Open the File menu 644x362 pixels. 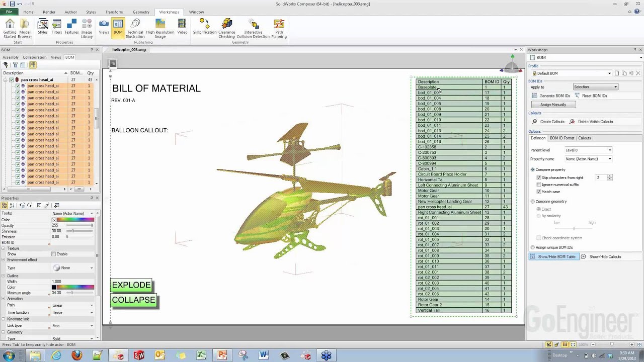tap(9, 12)
